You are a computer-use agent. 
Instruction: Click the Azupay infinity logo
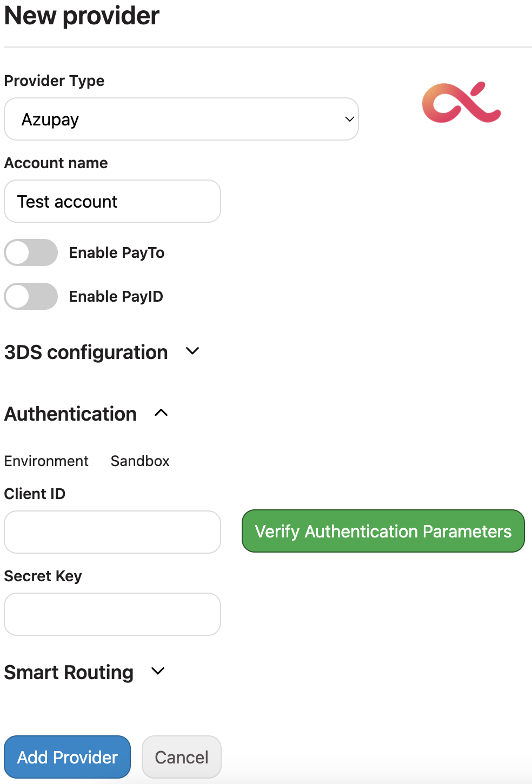click(461, 103)
